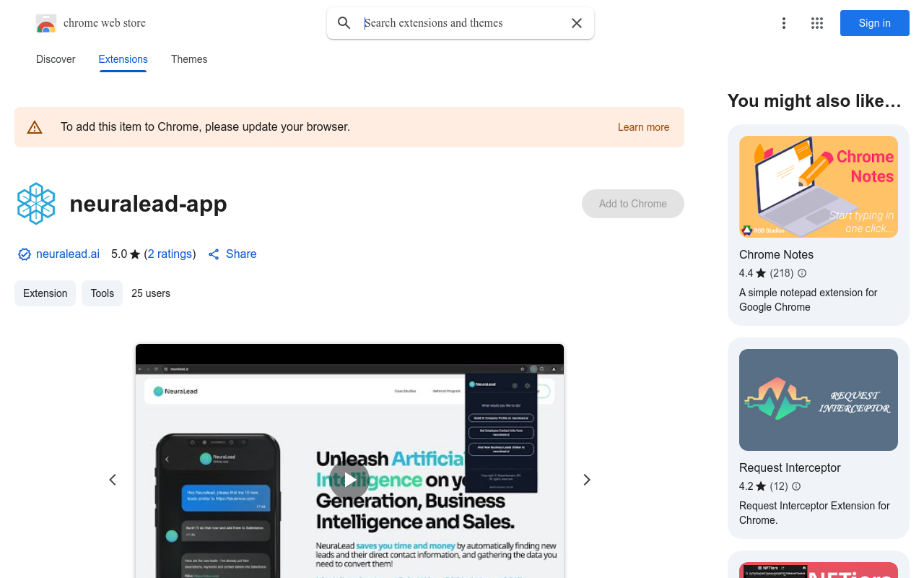Open the Google apps grid

816,23
